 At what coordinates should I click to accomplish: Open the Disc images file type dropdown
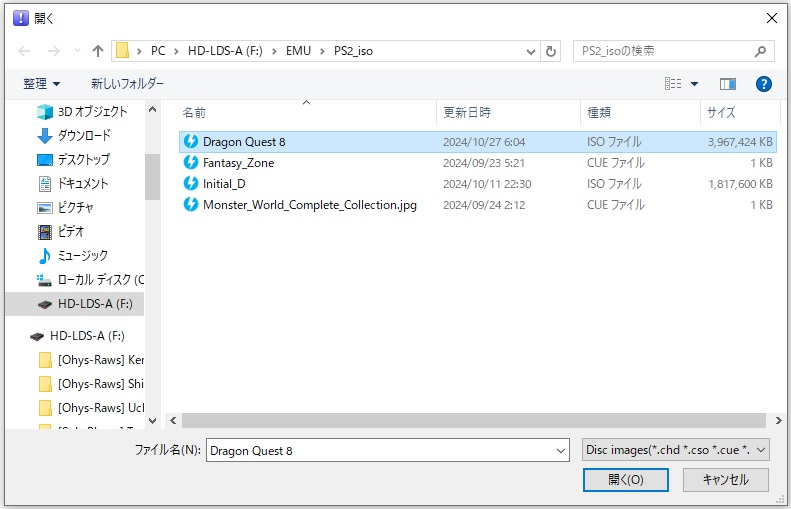(675, 449)
